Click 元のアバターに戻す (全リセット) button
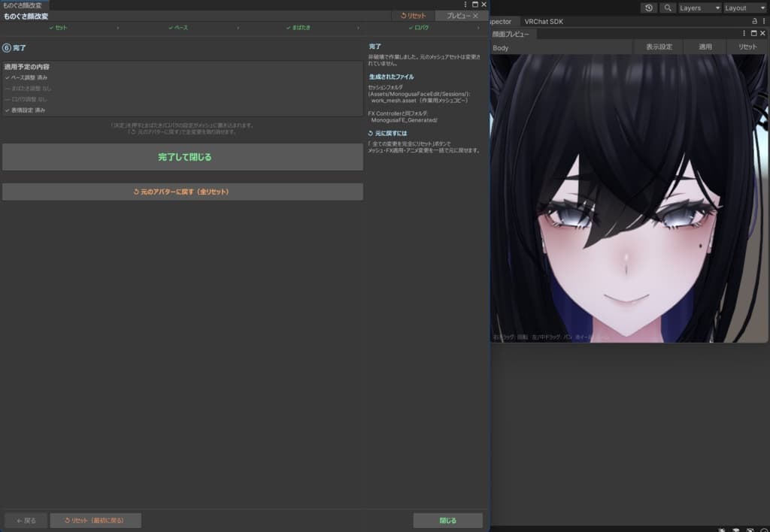The image size is (770, 532). 183,192
